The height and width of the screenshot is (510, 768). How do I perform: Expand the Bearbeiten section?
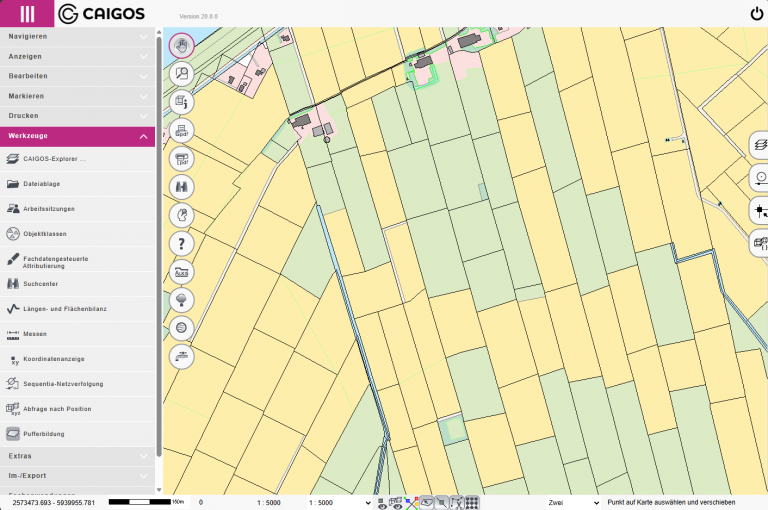77,76
